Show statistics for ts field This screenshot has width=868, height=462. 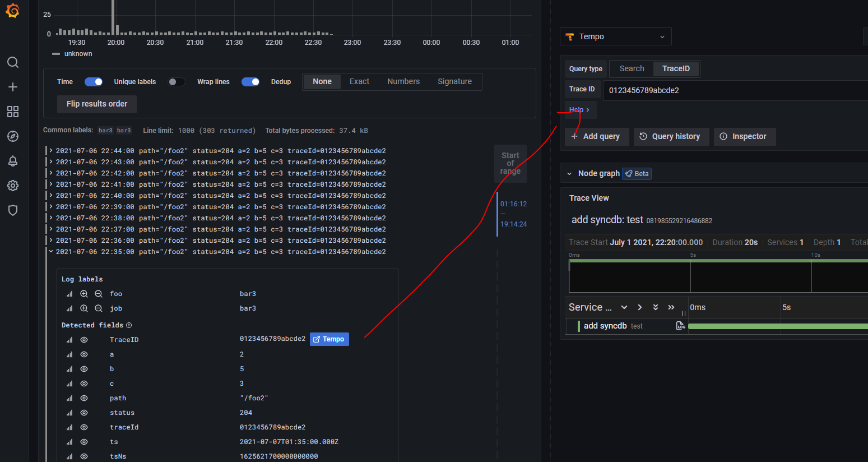click(69, 442)
